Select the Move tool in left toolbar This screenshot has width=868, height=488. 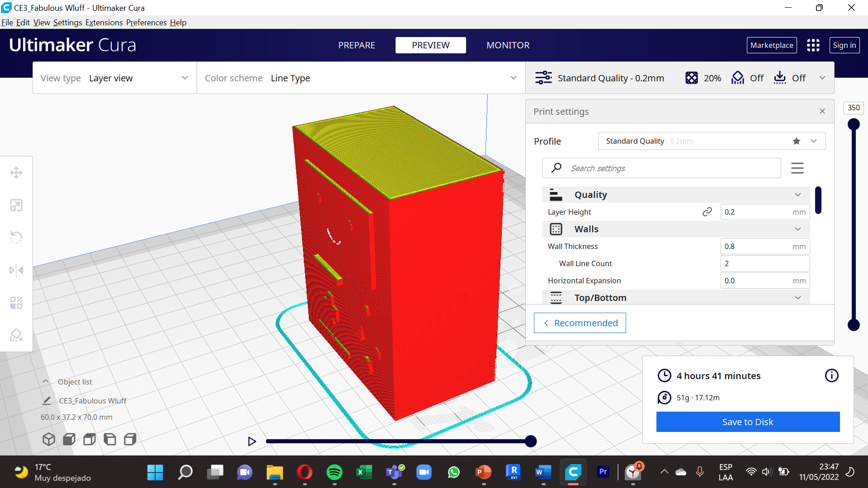pos(16,173)
